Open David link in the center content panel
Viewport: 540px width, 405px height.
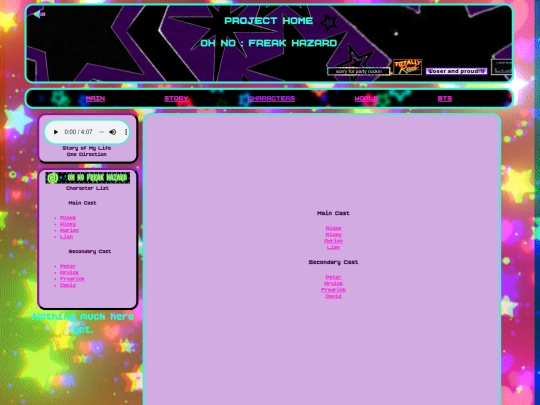click(x=333, y=296)
